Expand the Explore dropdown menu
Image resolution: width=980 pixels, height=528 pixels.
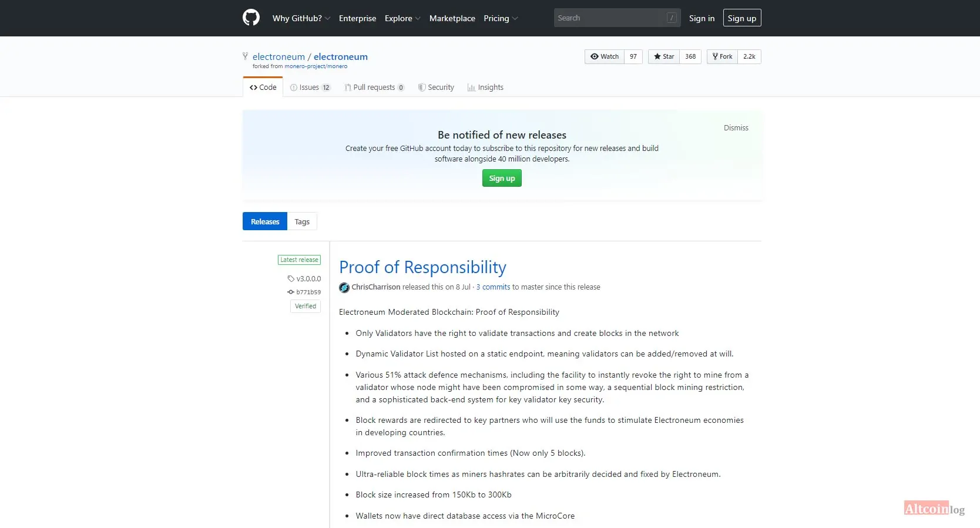[402, 18]
